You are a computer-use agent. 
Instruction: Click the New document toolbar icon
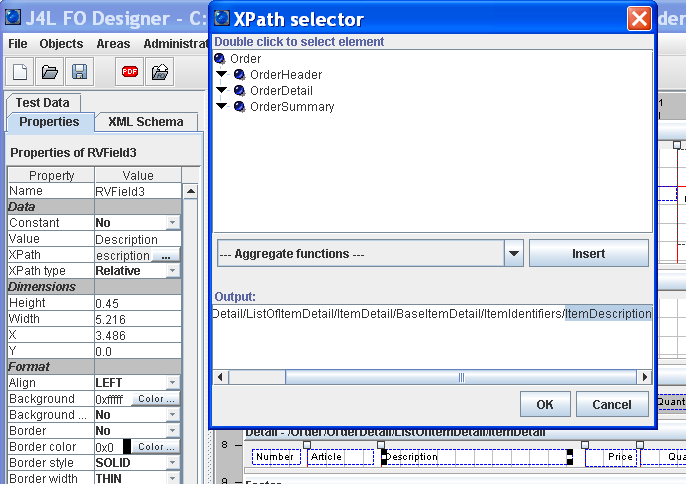pyautogui.click(x=20, y=72)
